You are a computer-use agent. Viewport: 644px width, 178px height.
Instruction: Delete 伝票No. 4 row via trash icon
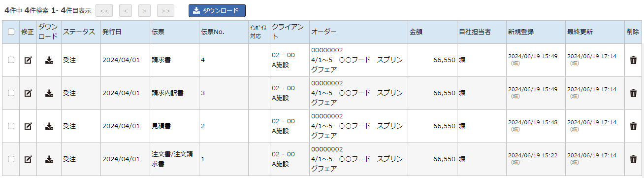coord(633,60)
